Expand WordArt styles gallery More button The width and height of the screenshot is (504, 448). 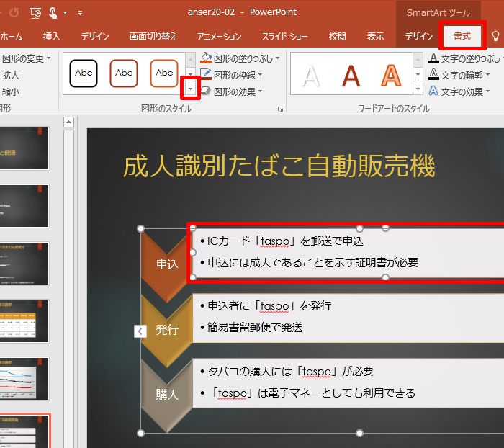point(418,88)
